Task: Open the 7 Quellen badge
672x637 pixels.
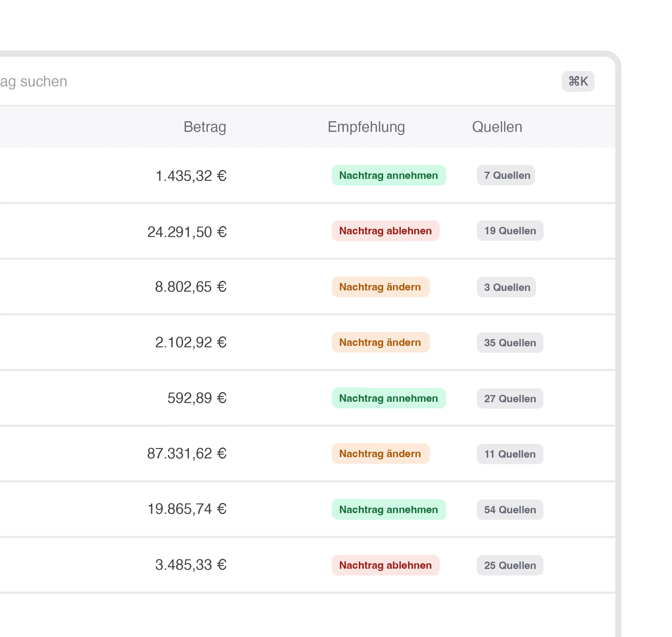Action: tap(505, 175)
